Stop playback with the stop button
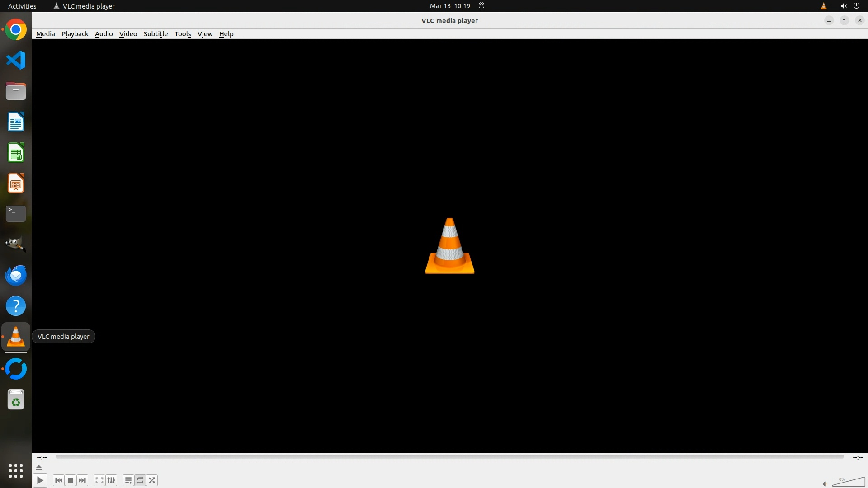This screenshot has height=488, width=868. [71, 480]
